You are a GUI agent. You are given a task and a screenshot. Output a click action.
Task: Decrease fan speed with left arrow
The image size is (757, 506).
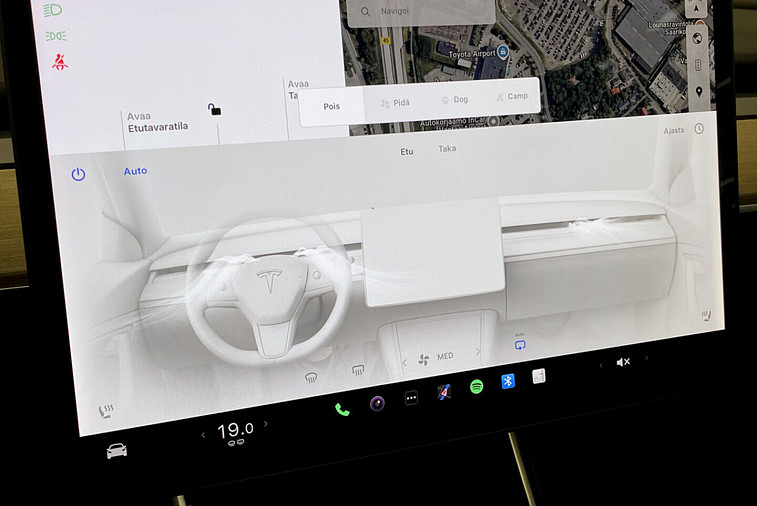point(404,361)
